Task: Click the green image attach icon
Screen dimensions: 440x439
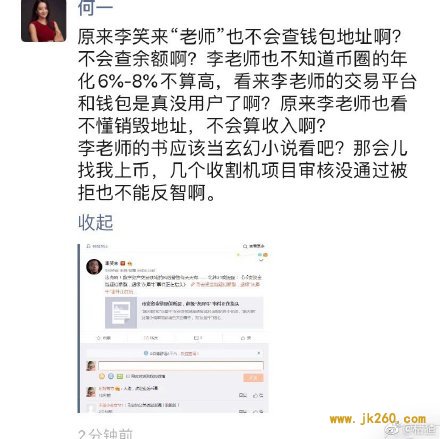Action: tap(120, 376)
